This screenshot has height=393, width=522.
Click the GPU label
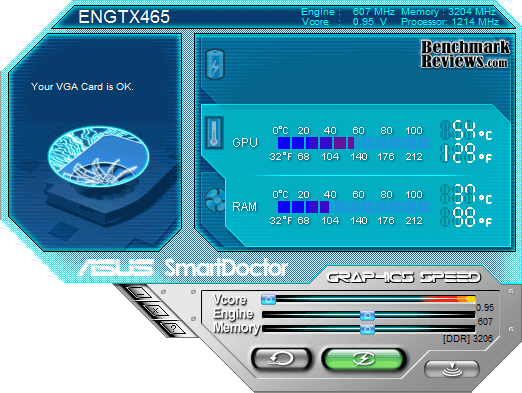tap(245, 143)
